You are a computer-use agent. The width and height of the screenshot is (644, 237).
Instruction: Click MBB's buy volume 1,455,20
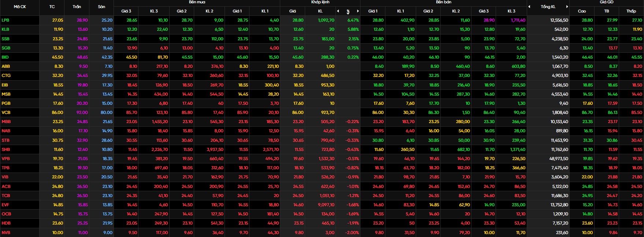coord(160,122)
